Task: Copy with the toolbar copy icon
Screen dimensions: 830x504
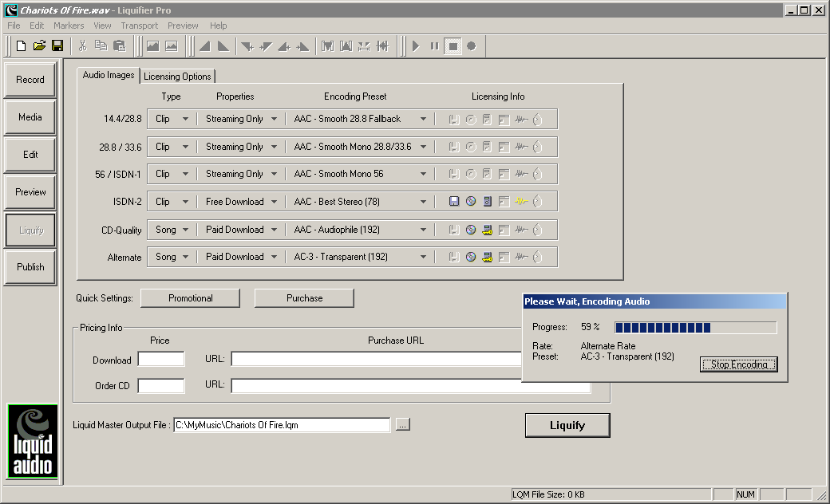Action: click(101, 46)
